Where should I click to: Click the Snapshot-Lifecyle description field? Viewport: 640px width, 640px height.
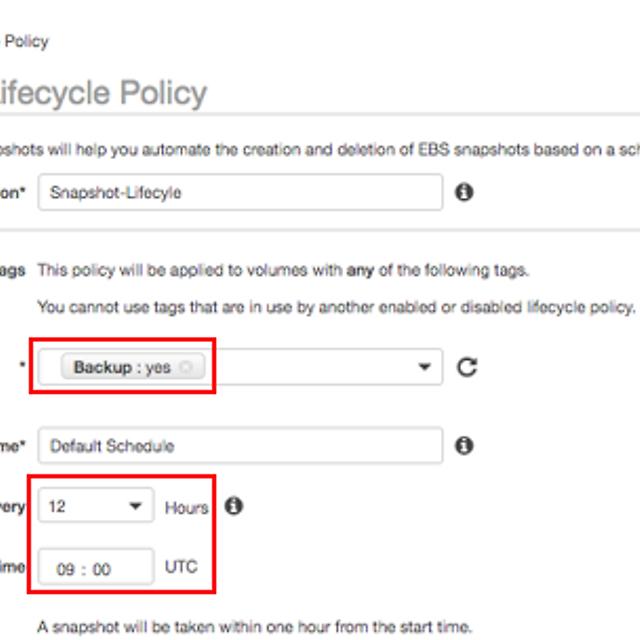coord(240,193)
